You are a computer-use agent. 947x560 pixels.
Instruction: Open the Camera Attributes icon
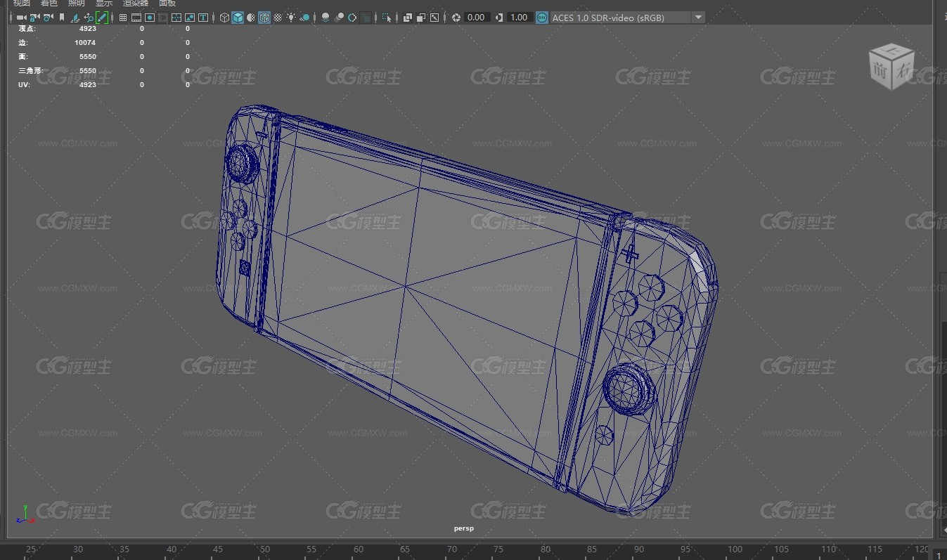pyautogui.click(x=48, y=18)
